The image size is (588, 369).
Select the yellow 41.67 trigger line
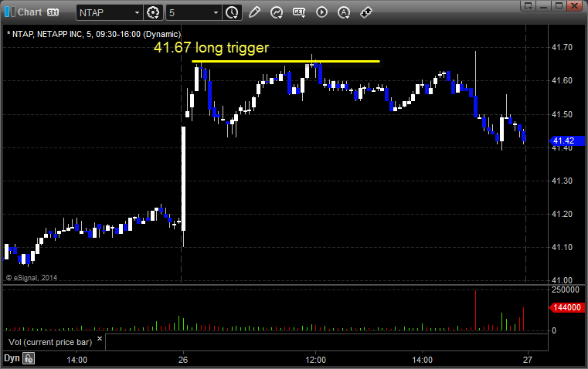pyautogui.click(x=285, y=61)
